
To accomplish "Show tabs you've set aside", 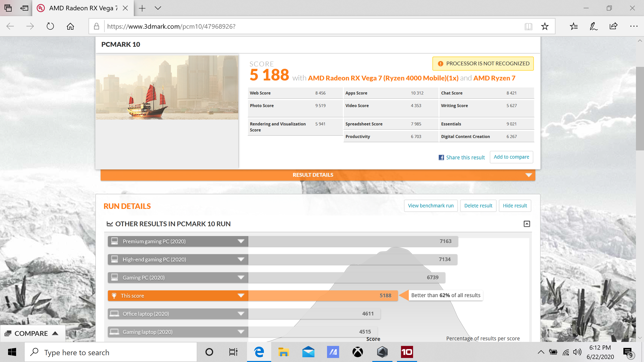I will 8,8.
